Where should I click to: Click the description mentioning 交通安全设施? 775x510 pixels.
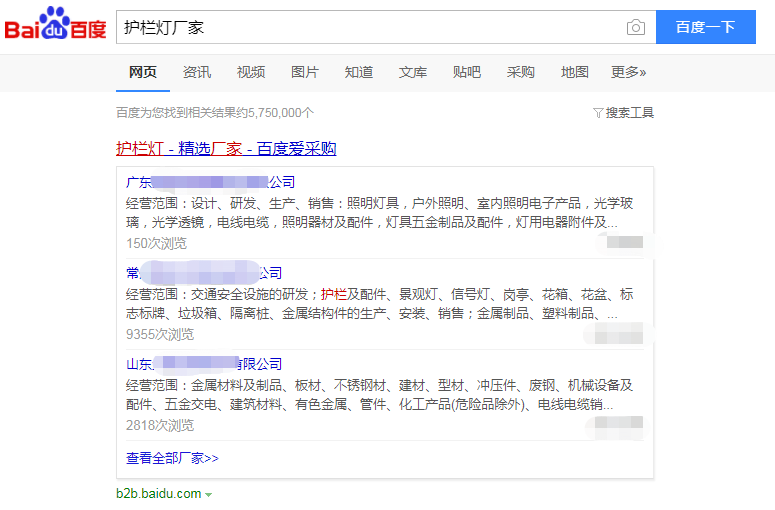[379, 304]
